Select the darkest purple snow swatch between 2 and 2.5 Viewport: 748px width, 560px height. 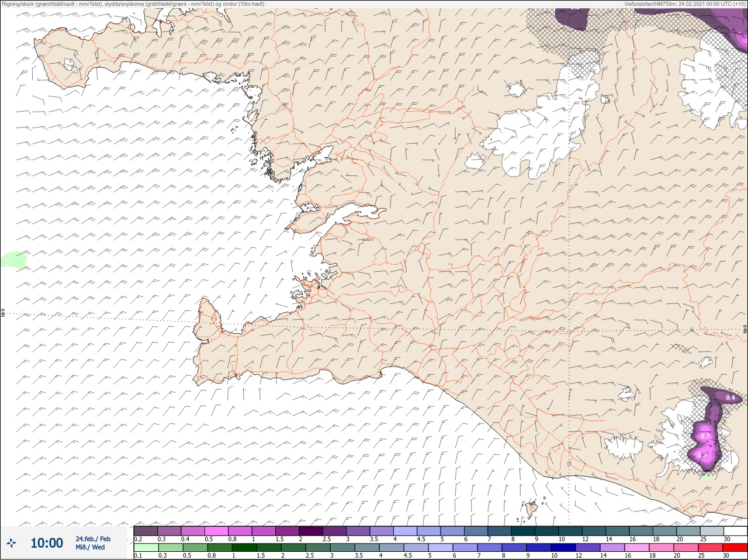click(x=311, y=530)
